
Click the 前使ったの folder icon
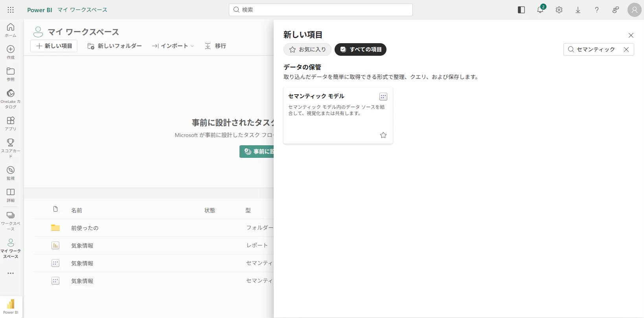(x=55, y=228)
